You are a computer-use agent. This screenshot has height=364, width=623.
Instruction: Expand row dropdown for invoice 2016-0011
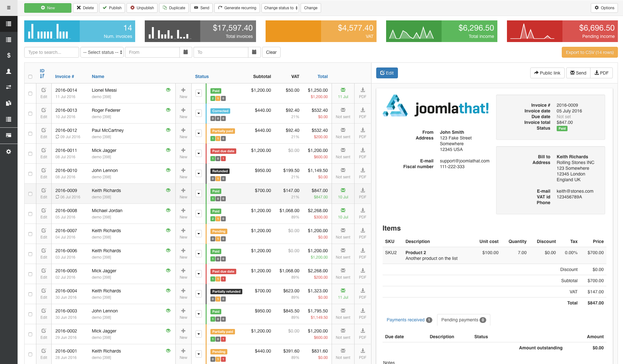199,153
